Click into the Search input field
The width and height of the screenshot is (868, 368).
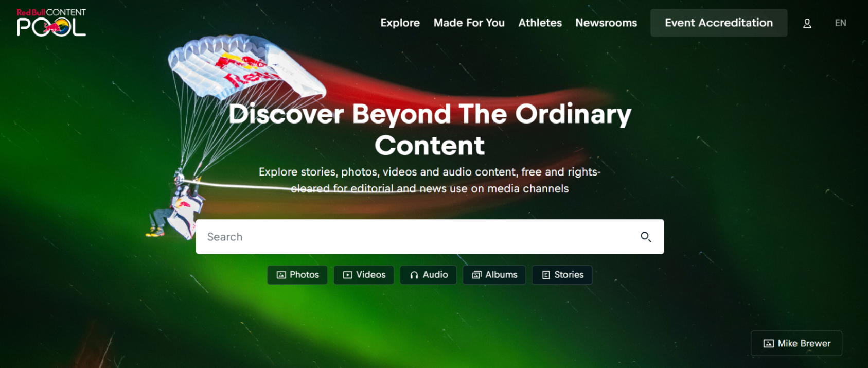(x=417, y=237)
